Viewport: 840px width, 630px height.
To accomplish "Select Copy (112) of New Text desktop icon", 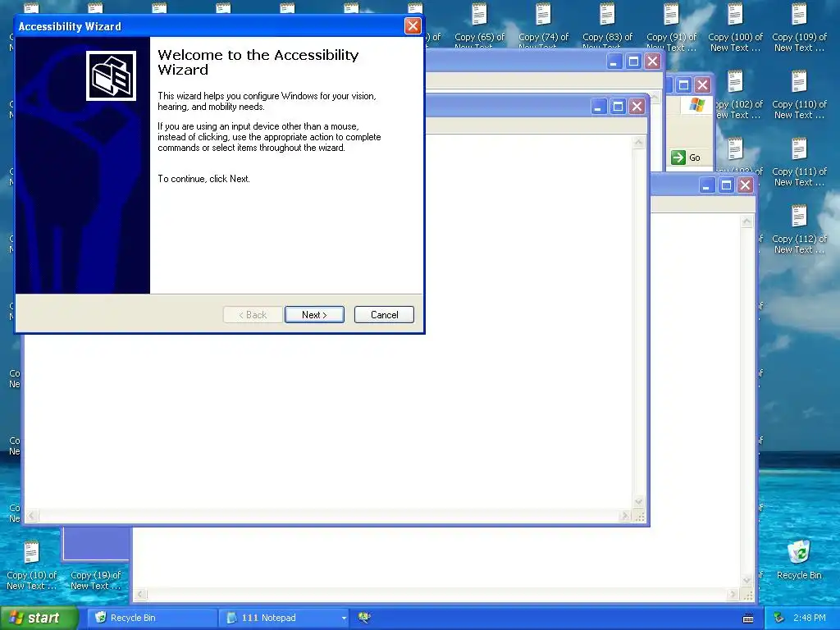I will tap(799, 230).
